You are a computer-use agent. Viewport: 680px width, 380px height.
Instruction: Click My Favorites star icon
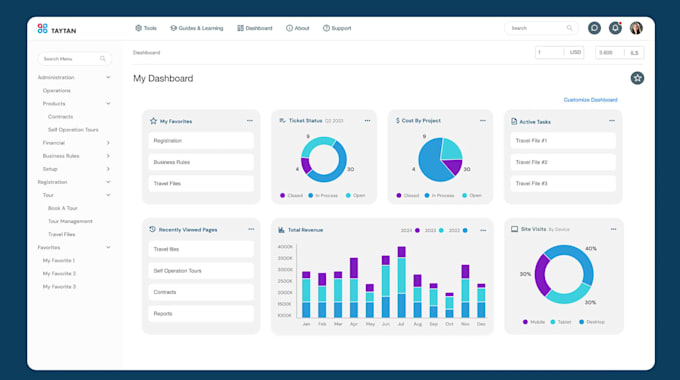153,121
